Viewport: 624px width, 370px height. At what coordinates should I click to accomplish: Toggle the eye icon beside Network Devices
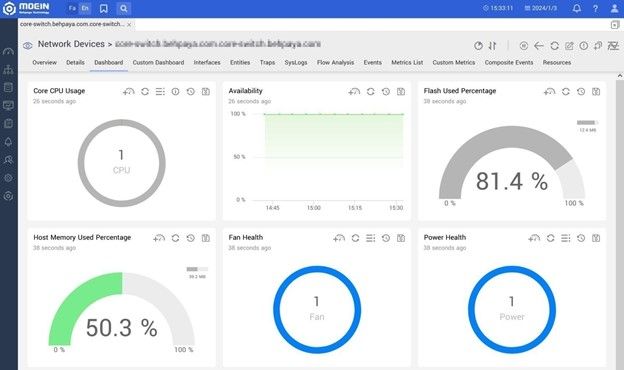(27, 45)
